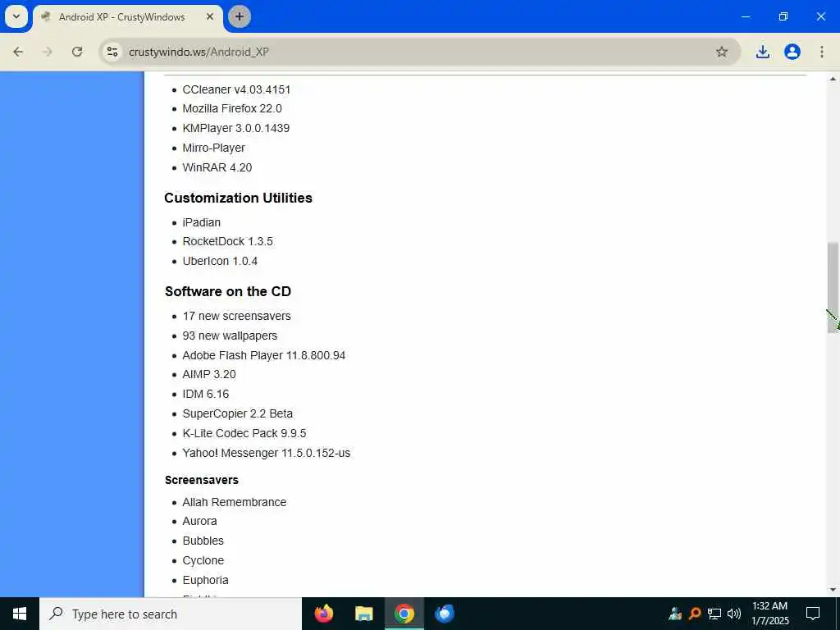840x630 pixels.
Task: View site information icon in address bar
Action: (112, 52)
